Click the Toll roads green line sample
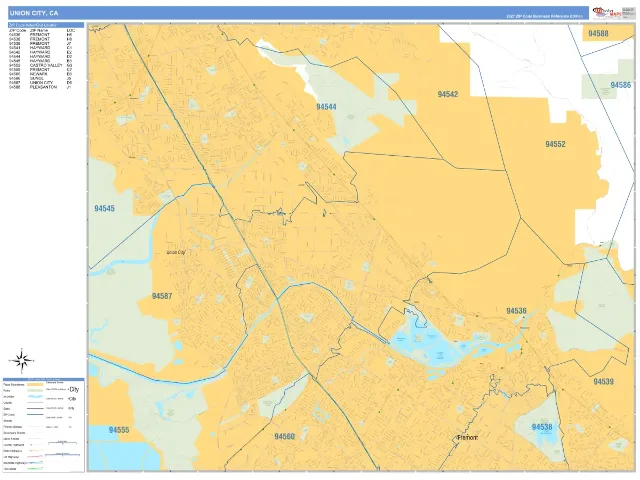This screenshot has height=480, width=640. point(35,469)
